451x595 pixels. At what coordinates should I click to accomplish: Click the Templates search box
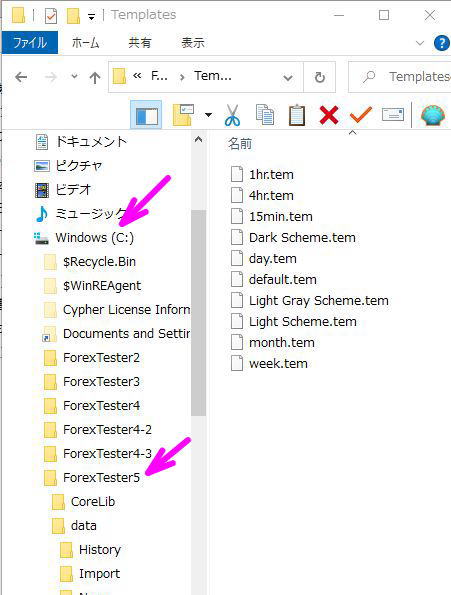pyautogui.click(x=400, y=77)
